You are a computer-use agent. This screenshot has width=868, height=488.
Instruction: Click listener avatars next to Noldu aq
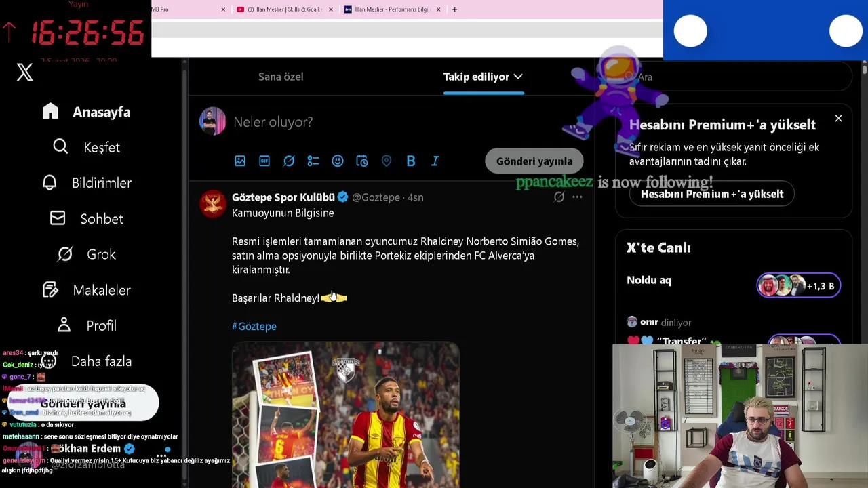(x=799, y=286)
